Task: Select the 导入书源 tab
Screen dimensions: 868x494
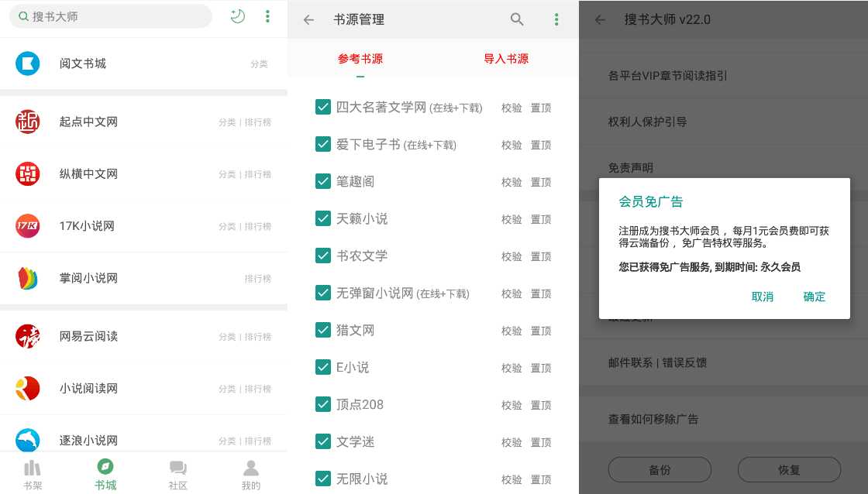Action: pos(506,59)
